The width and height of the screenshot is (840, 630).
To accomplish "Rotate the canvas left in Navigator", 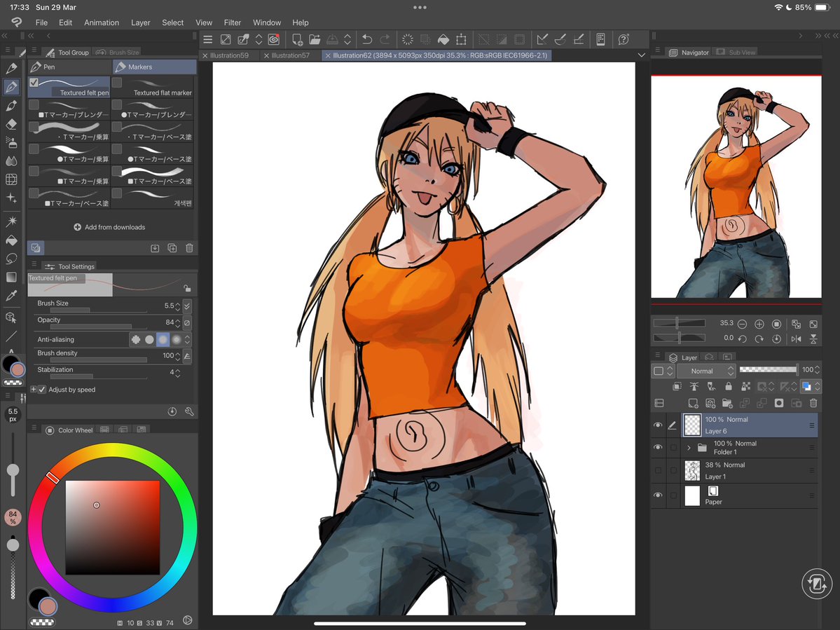I will [742, 338].
